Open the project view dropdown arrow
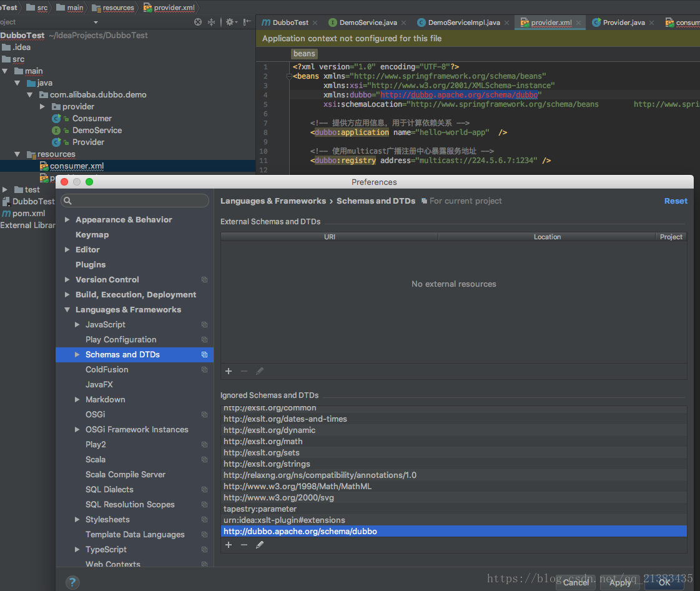Viewport: 700px width, 591px height. (x=96, y=22)
